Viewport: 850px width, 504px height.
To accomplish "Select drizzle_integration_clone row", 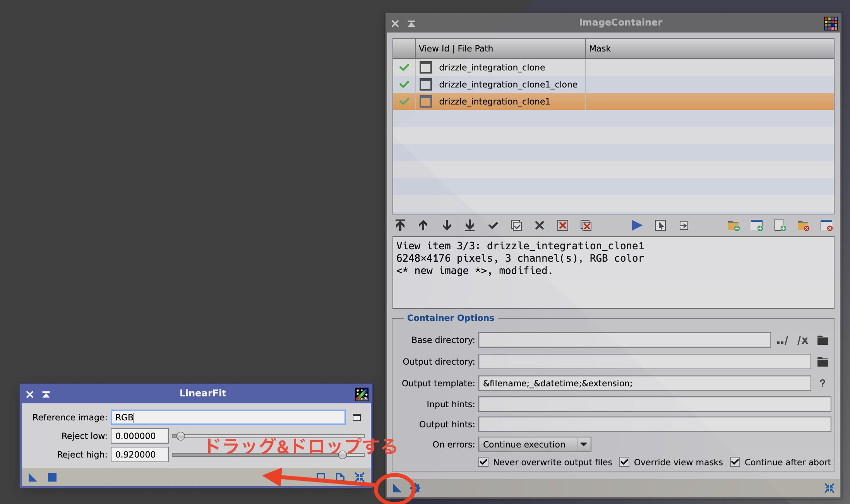I will [x=492, y=67].
